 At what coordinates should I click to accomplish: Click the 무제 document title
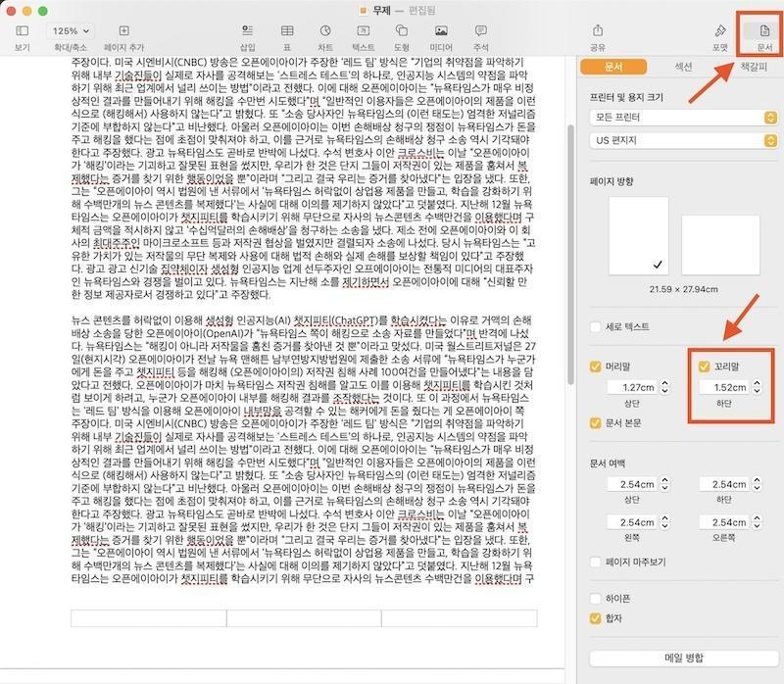[381, 11]
